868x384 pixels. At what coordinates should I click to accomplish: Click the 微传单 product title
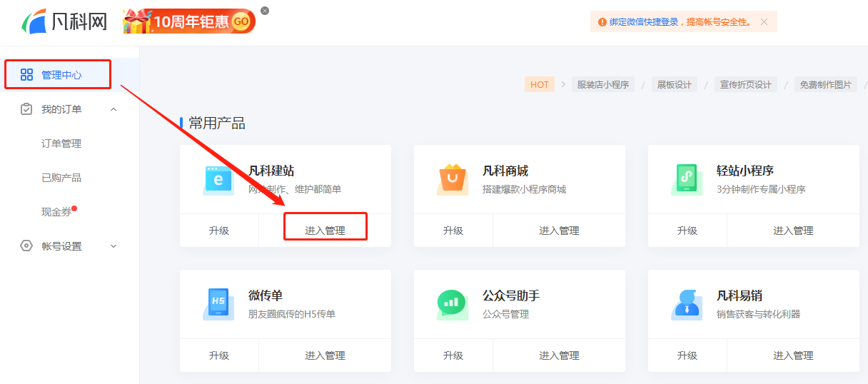(x=266, y=295)
